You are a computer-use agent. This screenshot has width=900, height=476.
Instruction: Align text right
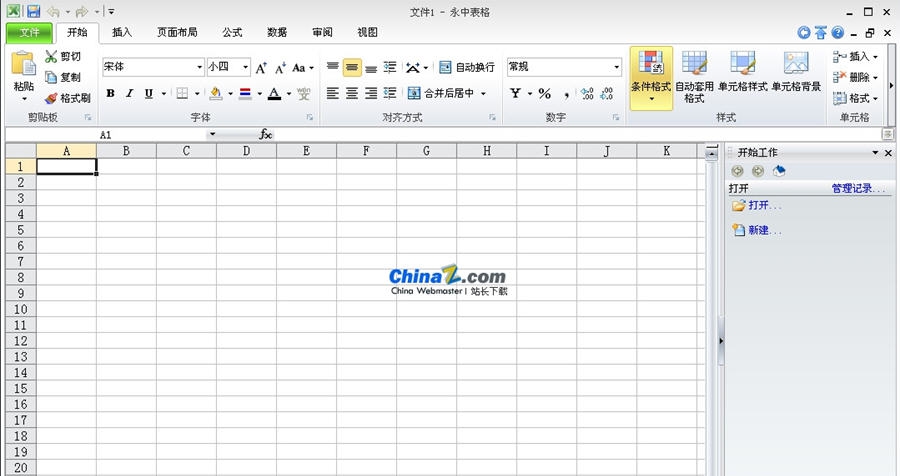pos(371,93)
